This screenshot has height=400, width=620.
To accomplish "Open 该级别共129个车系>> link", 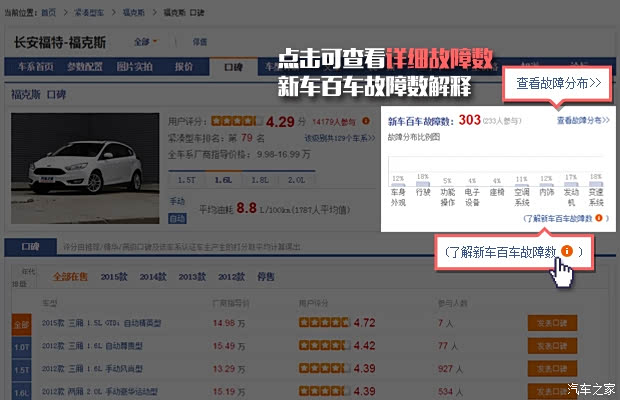I will pyautogui.click(x=340, y=138).
